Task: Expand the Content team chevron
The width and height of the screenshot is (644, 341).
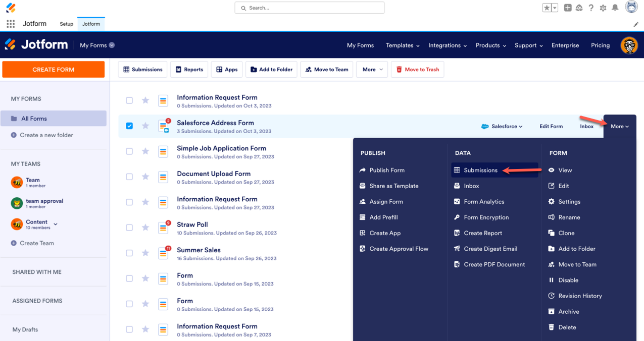Action: 56,224
